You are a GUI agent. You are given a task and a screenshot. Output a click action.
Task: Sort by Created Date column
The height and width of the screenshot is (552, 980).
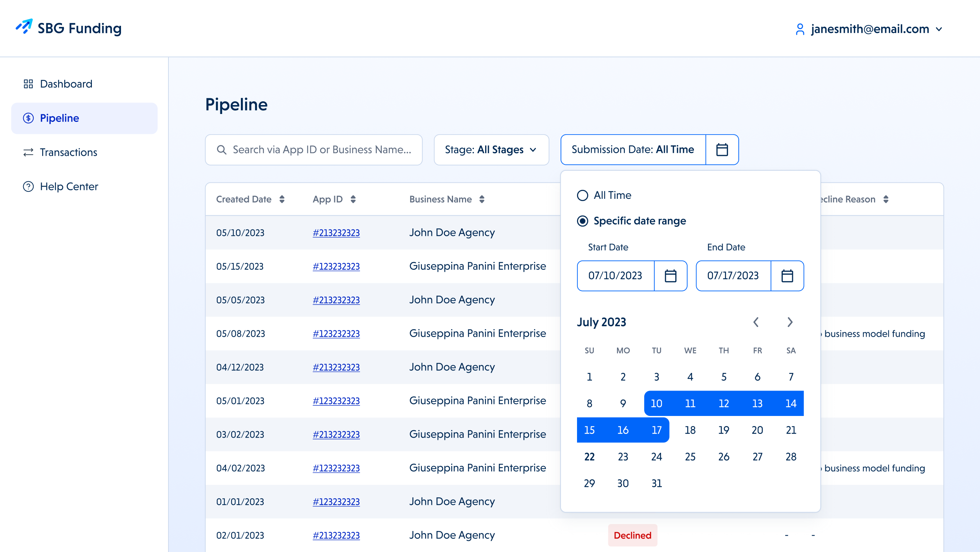click(x=282, y=199)
